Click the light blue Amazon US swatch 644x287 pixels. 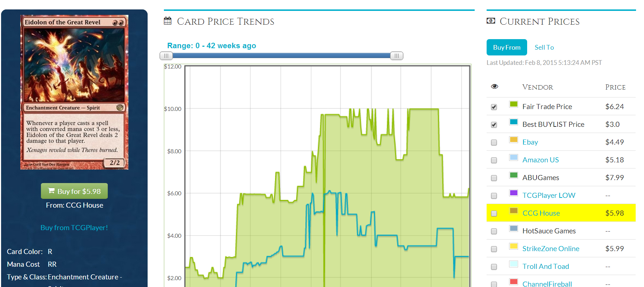pos(513,158)
